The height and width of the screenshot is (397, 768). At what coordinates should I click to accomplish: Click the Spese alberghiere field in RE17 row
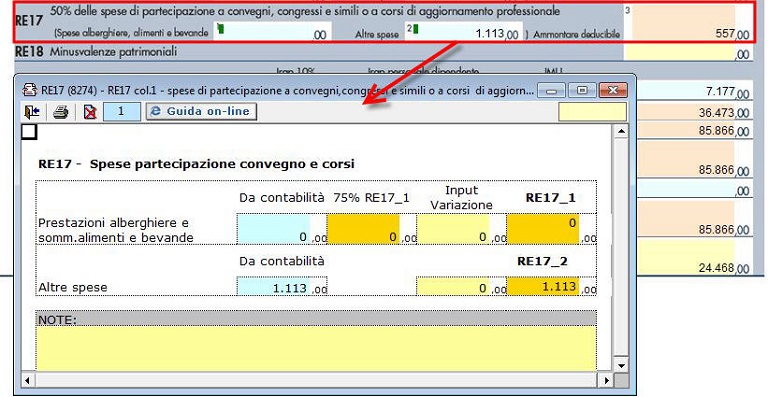[x=272, y=31]
